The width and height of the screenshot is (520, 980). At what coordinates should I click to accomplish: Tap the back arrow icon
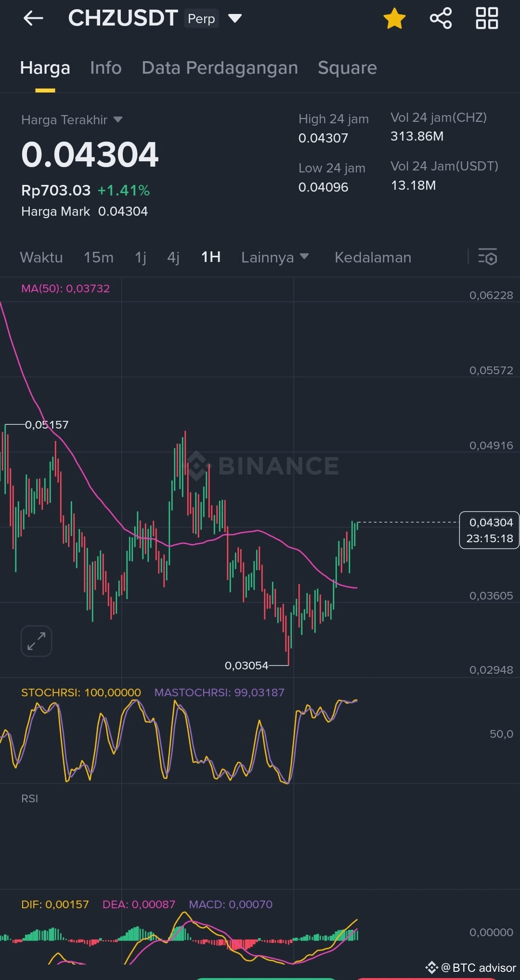coord(33,18)
